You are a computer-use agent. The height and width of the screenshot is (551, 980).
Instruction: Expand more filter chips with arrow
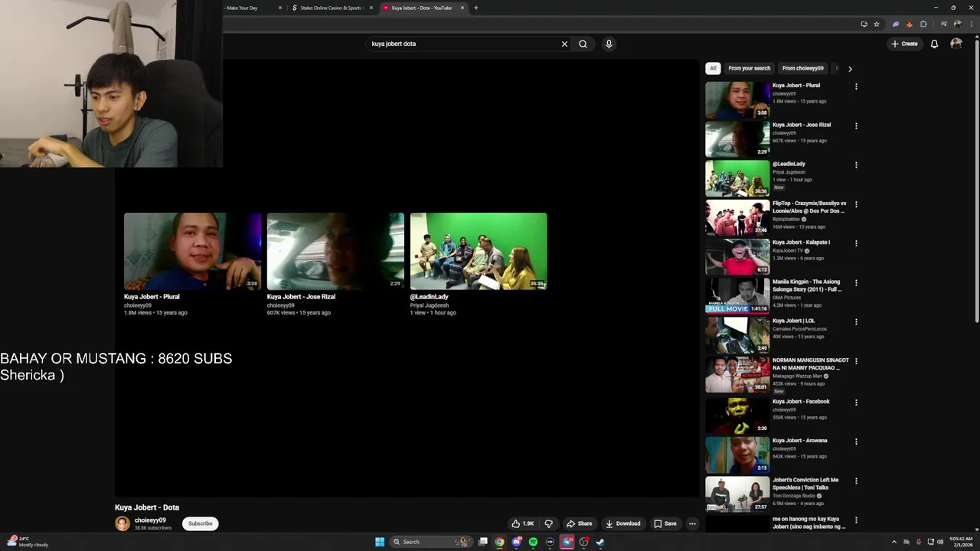850,69
